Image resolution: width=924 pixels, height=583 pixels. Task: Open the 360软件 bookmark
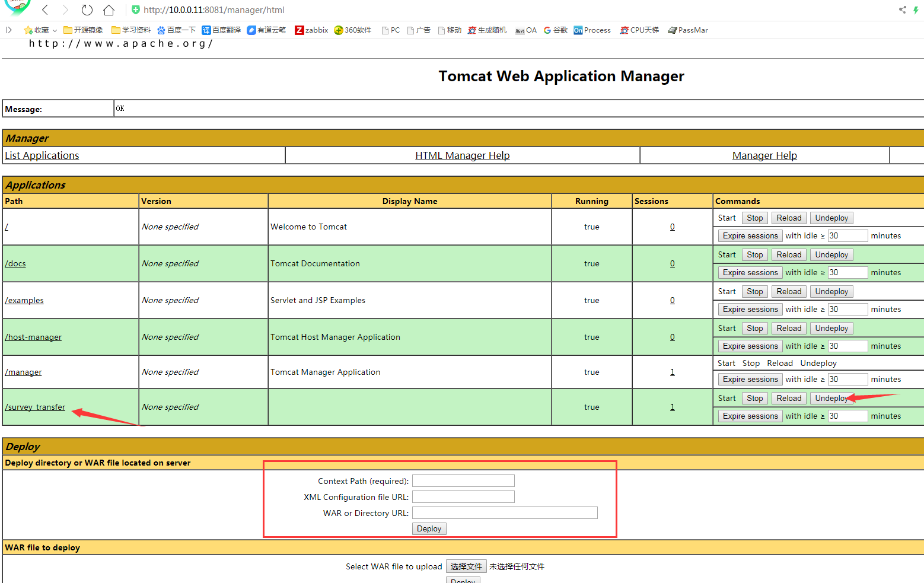[x=353, y=30]
